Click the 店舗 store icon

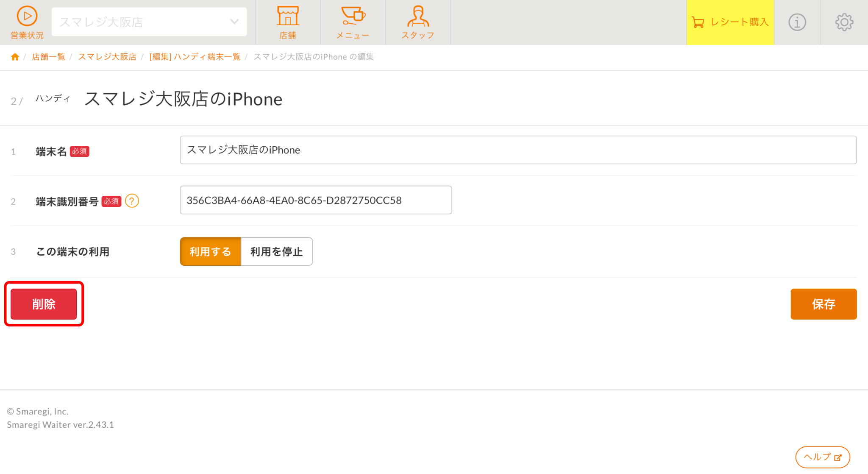[288, 17]
